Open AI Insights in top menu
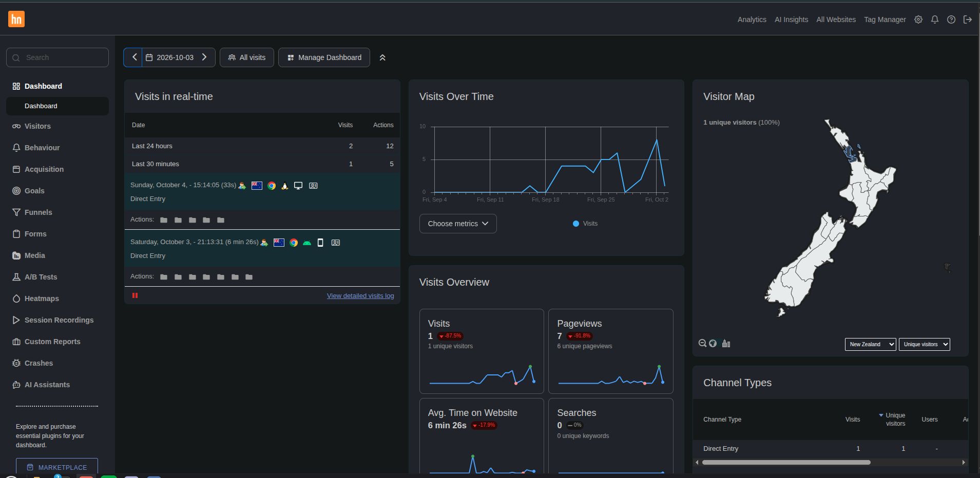 (x=791, y=19)
